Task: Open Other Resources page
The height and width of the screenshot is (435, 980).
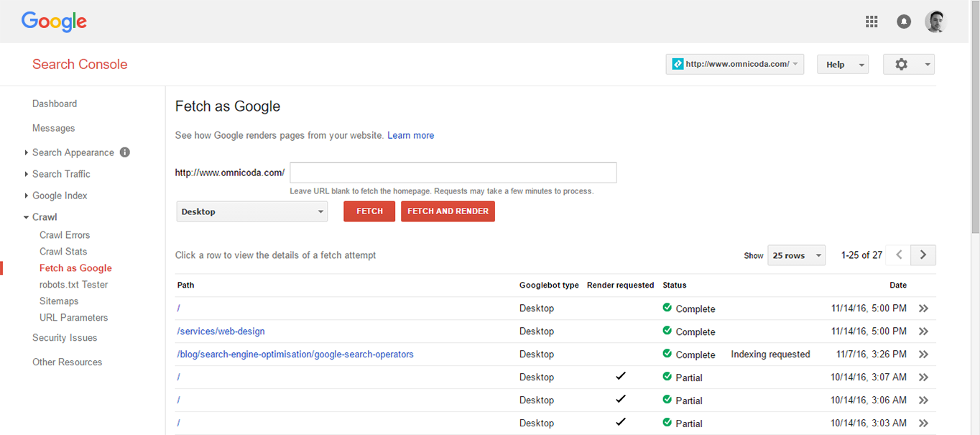Action: click(67, 362)
